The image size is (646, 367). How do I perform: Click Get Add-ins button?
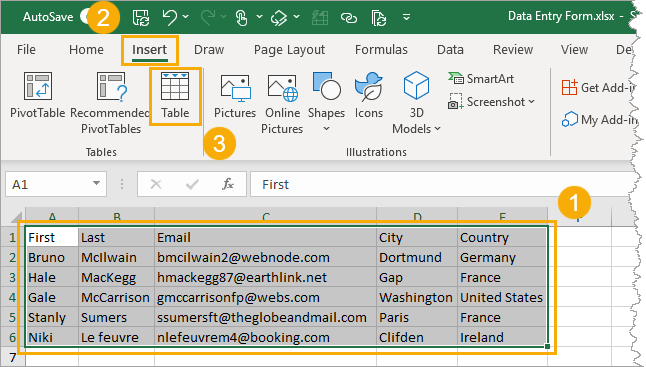599,88
